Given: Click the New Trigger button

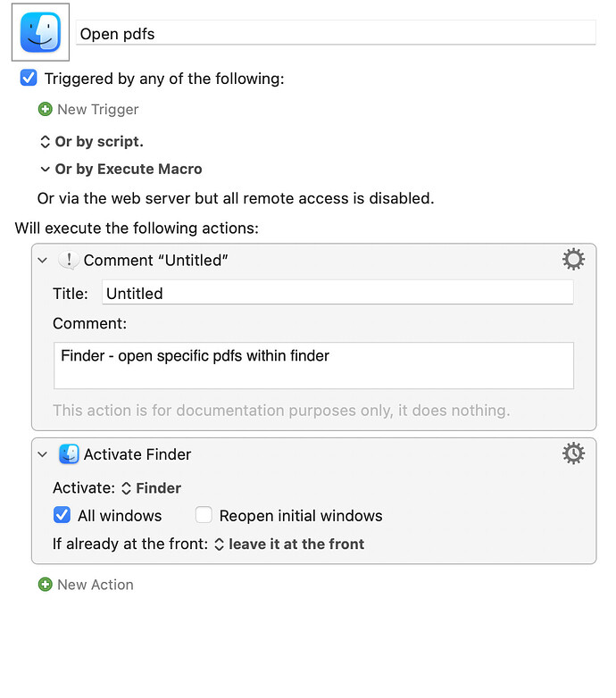Looking at the screenshot, I should [88, 109].
